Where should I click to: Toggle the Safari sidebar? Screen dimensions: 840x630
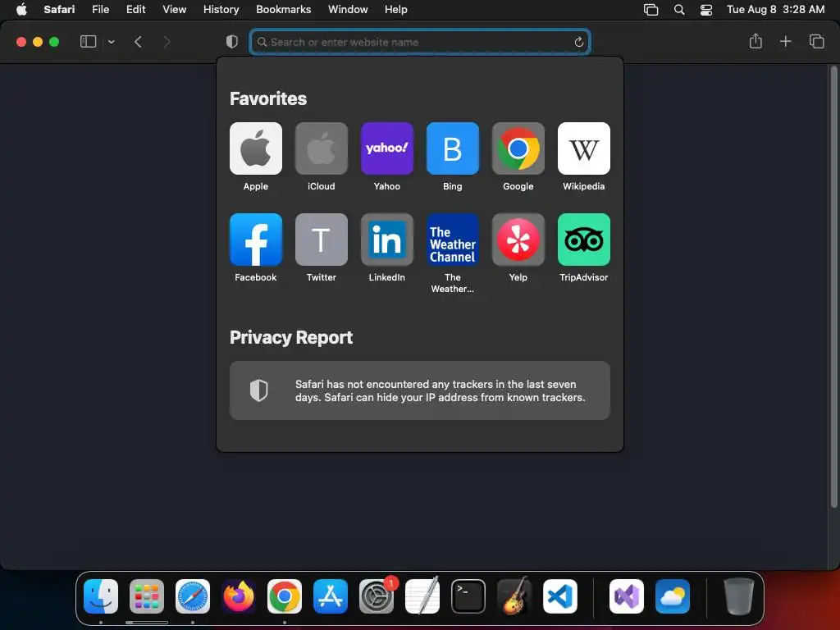(x=88, y=42)
